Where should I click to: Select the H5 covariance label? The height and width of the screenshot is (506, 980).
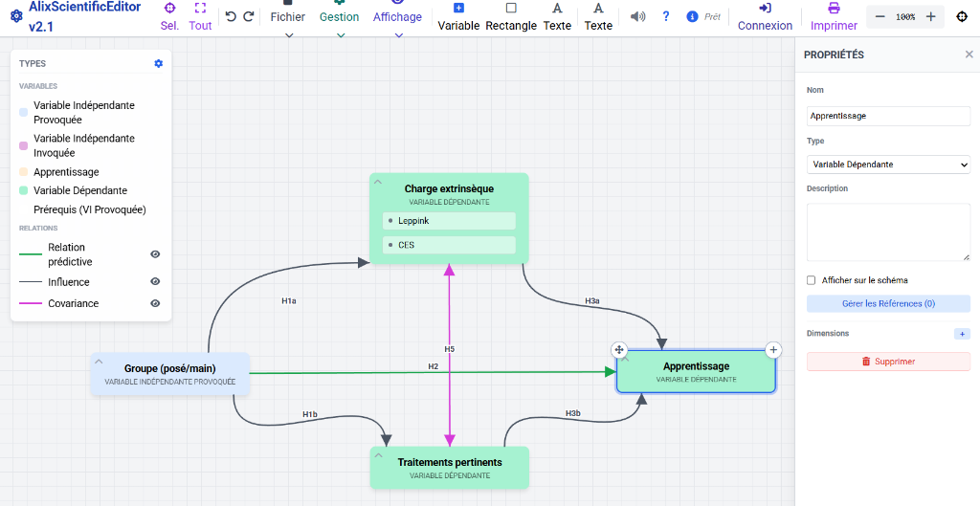(450, 348)
